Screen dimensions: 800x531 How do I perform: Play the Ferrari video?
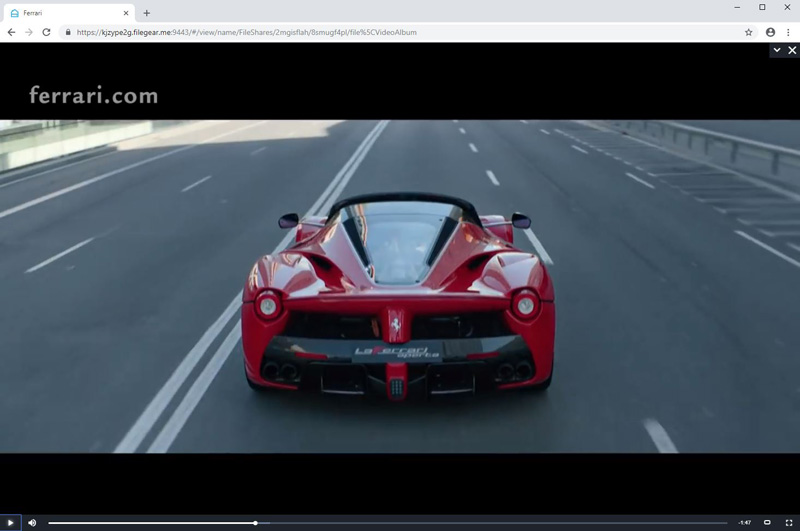(x=10, y=522)
